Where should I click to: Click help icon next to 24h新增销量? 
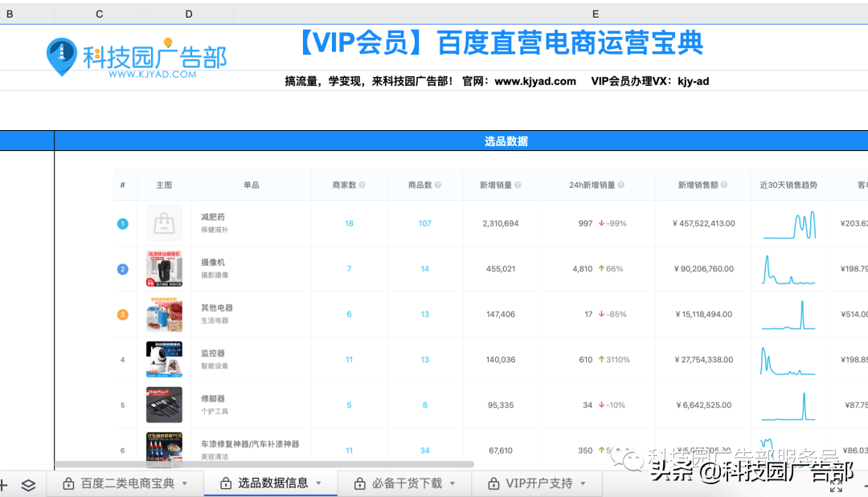pyautogui.click(x=621, y=185)
